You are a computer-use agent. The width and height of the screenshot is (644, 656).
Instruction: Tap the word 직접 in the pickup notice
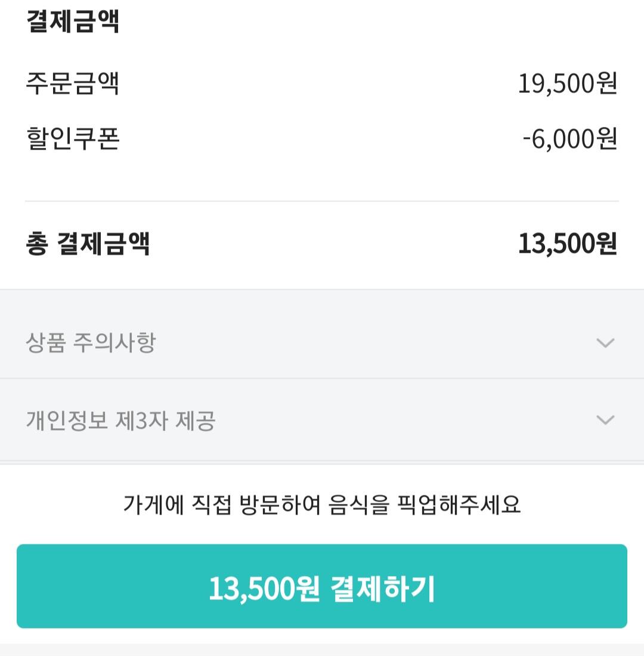(x=210, y=505)
